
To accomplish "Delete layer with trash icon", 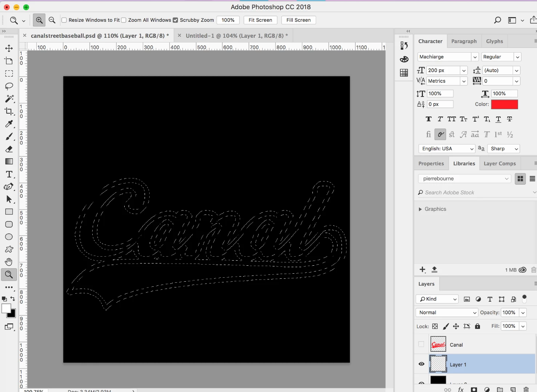I will tap(526, 389).
